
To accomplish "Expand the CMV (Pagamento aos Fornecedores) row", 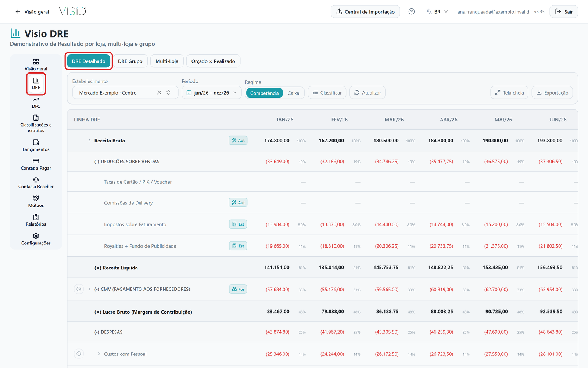I will pyautogui.click(x=89, y=289).
